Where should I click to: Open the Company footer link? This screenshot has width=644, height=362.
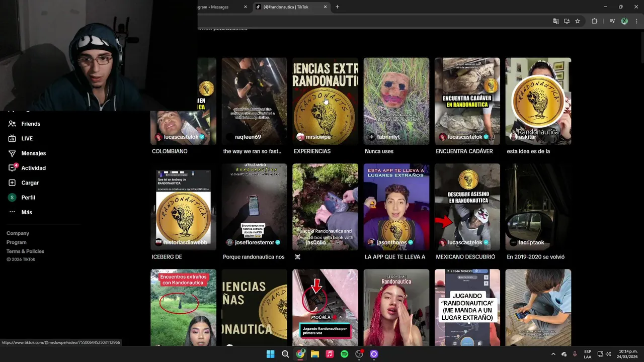click(18, 233)
